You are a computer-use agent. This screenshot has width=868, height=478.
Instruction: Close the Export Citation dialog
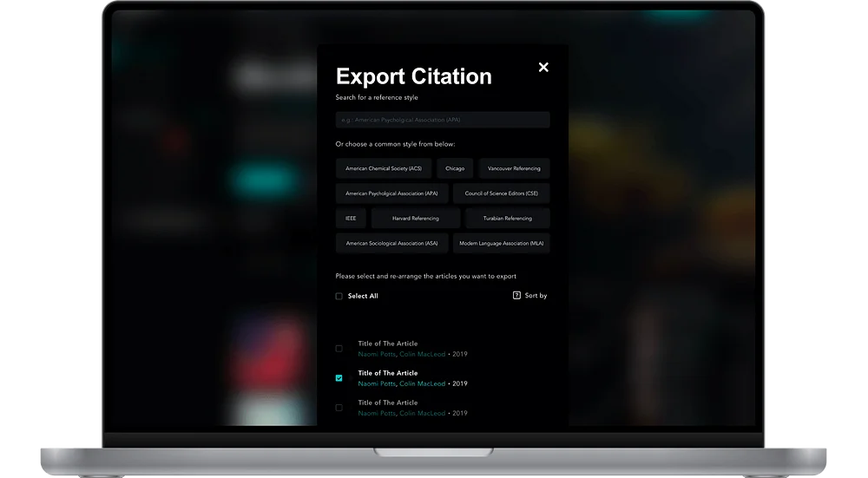(x=543, y=67)
